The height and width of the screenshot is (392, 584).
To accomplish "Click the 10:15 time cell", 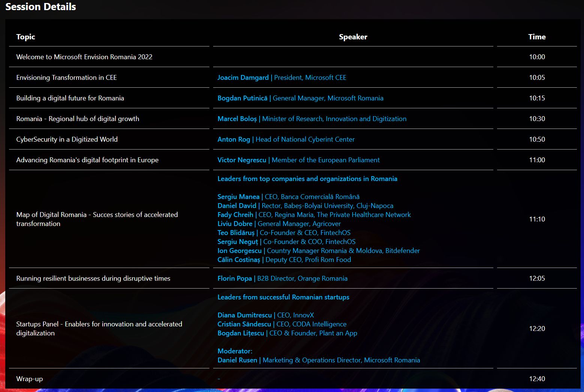I will 537,98.
